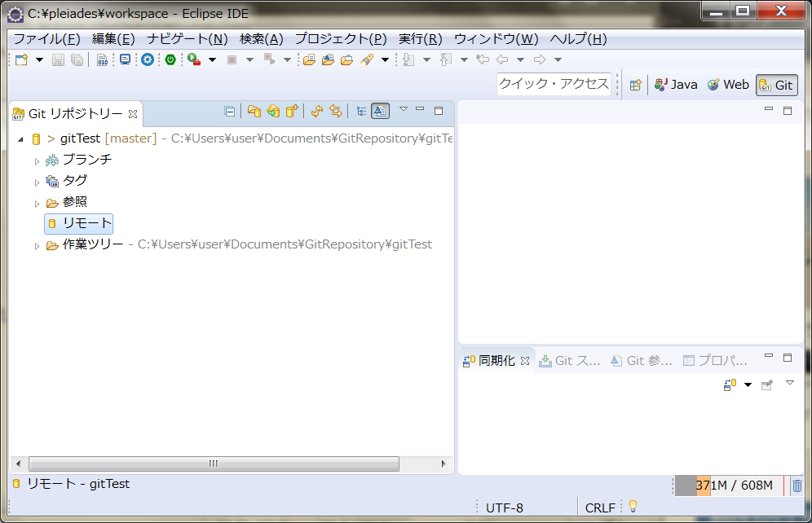Select the リモート tree item
This screenshot has width=812, height=523.
coord(79,223)
